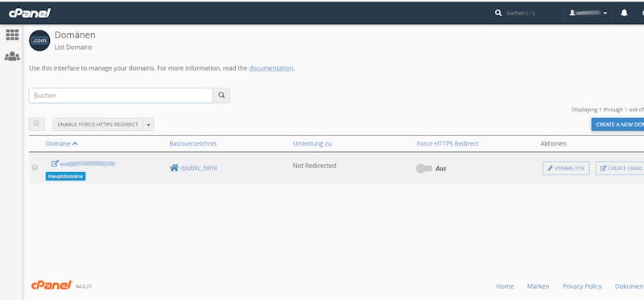The height and width of the screenshot is (300, 644).
Task: Tick the select-all domains checkbox
Action: tap(36, 123)
